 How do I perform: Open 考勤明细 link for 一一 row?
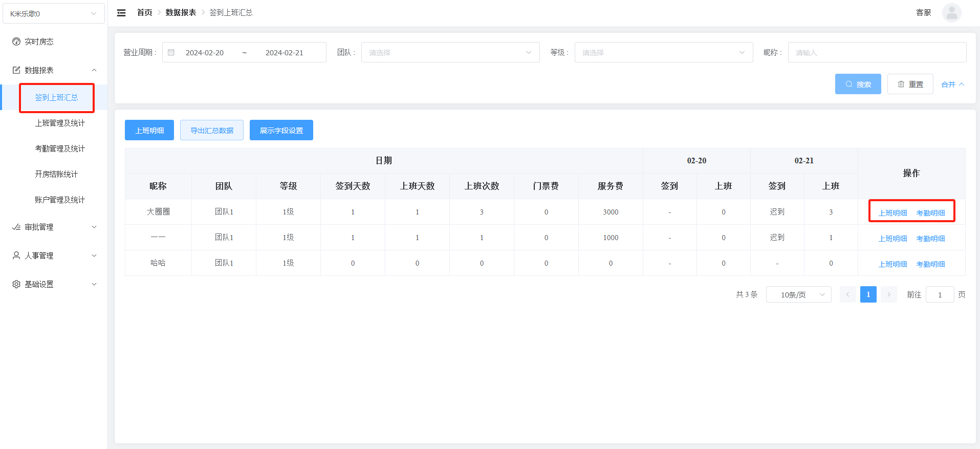pos(930,239)
